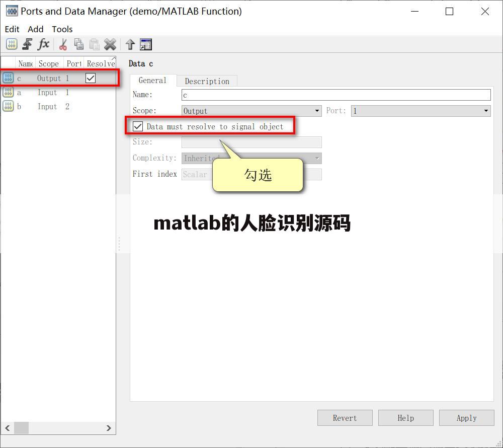Select the row for data b
The height and width of the screenshot is (448, 503).
coord(58,106)
